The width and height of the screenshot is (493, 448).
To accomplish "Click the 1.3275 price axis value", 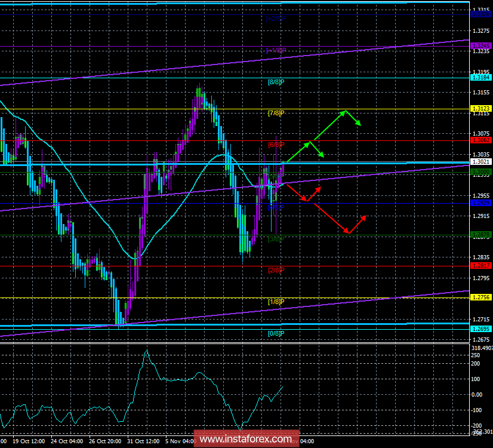I will tap(482, 31).
